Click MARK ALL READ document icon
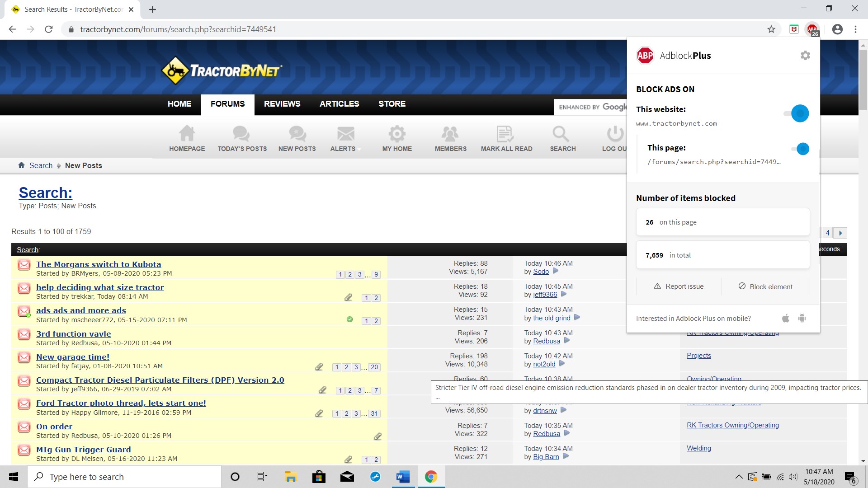868x488 pixels. [505, 134]
